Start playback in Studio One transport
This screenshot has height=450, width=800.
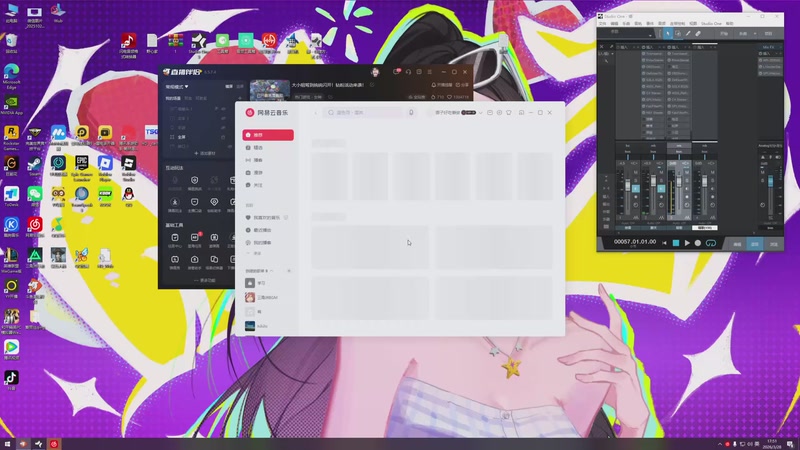(687, 243)
